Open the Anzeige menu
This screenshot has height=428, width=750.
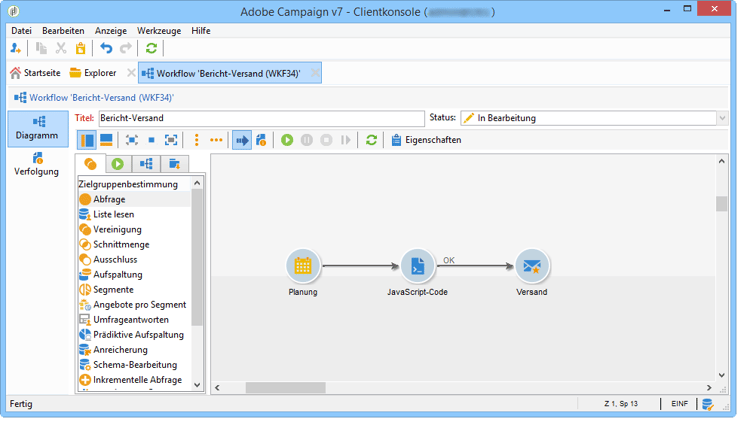[111, 31]
